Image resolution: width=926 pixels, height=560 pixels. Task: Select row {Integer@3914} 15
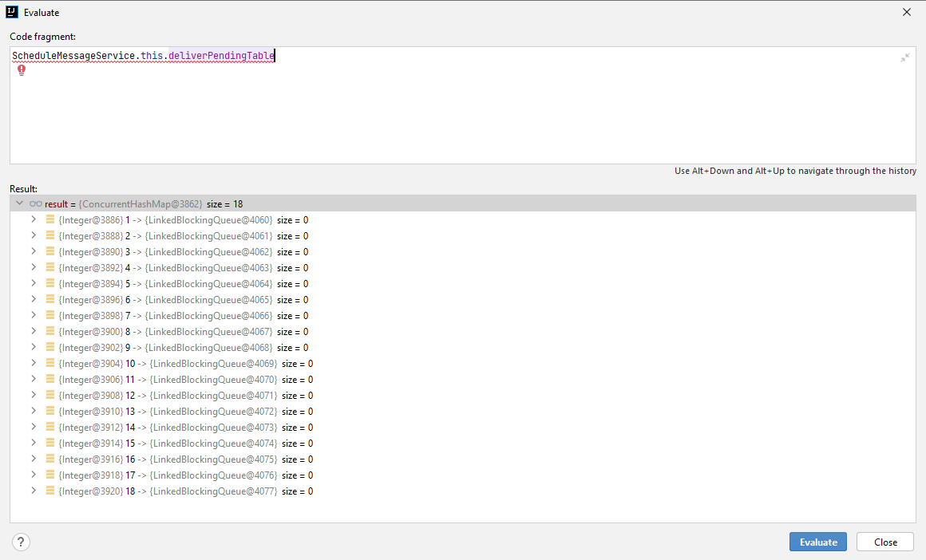coord(462,443)
